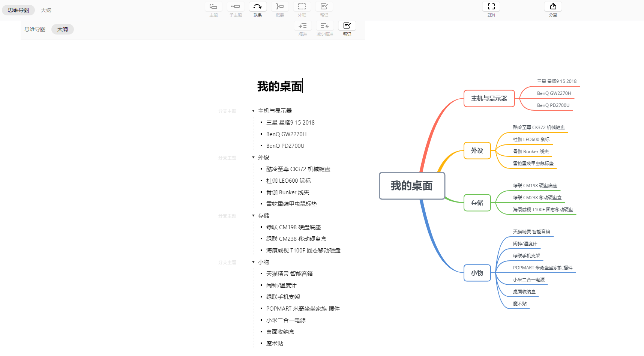Select map subtopic BenQ GW2270H

(x=554, y=93)
